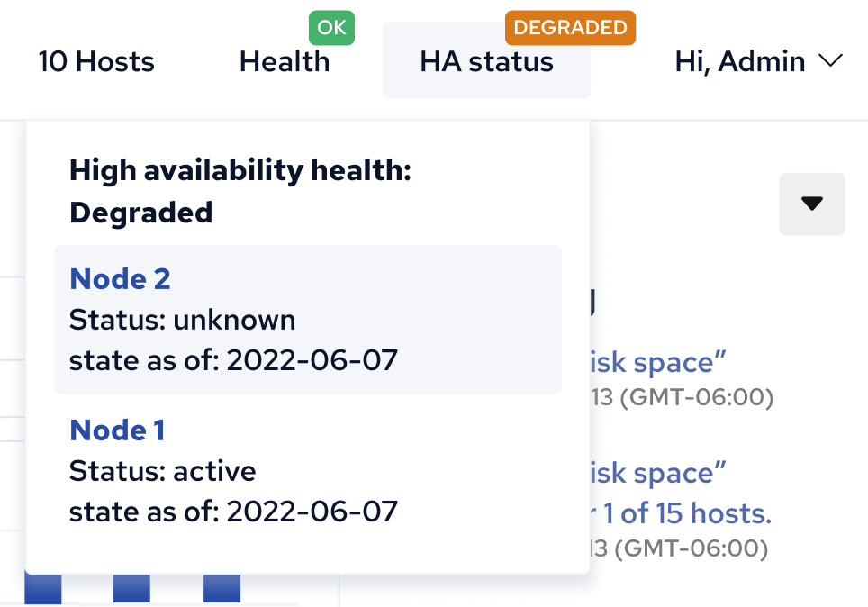Select the middle blue chart bar

tap(131, 589)
